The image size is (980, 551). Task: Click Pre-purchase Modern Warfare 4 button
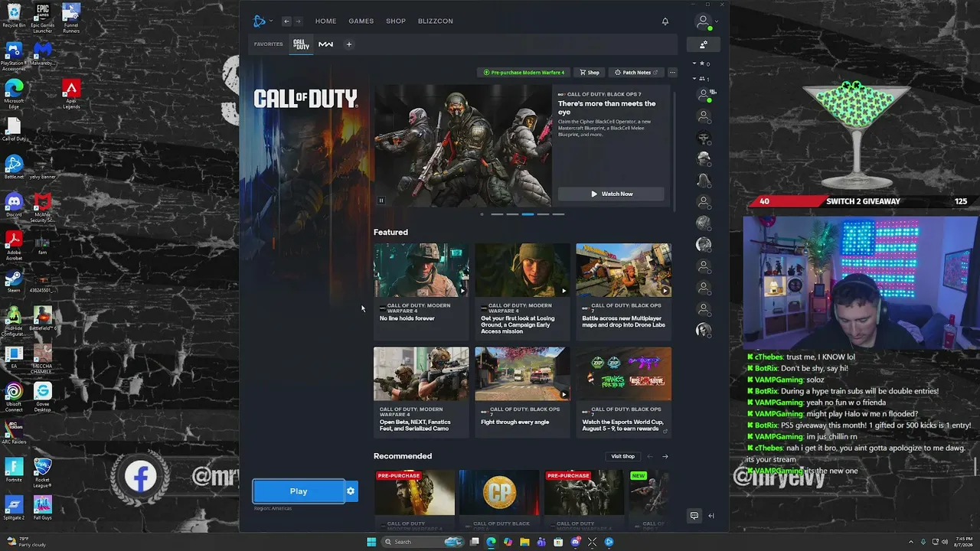(524, 73)
